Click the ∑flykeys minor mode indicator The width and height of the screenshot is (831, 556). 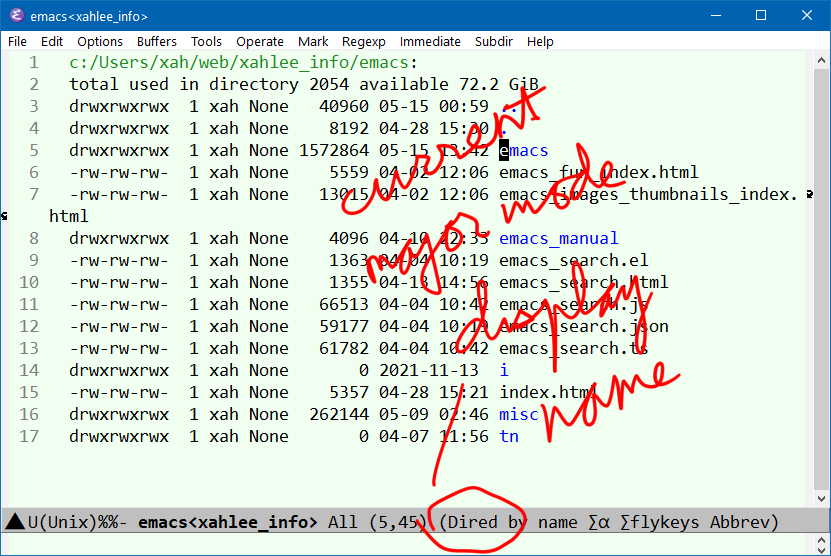click(659, 522)
